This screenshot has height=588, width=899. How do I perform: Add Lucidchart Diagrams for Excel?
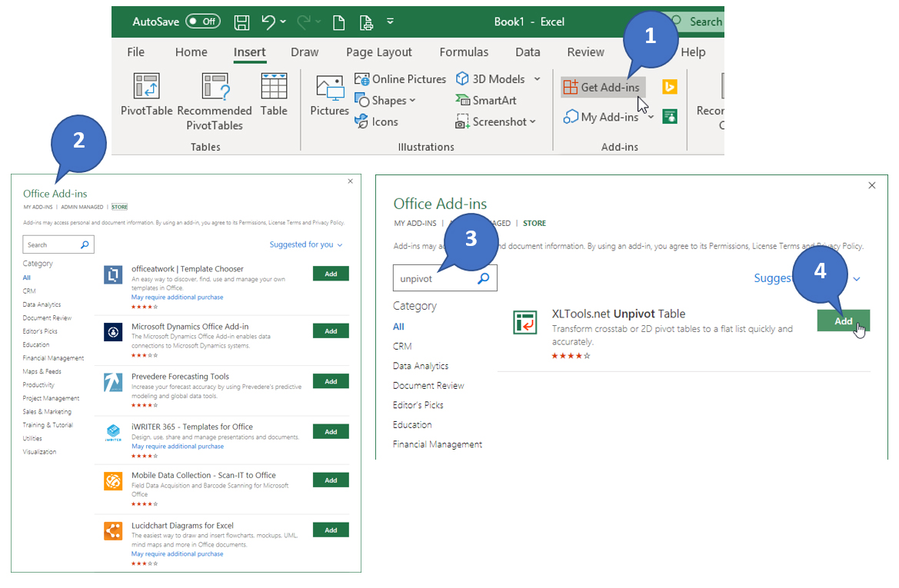(x=331, y=530)
